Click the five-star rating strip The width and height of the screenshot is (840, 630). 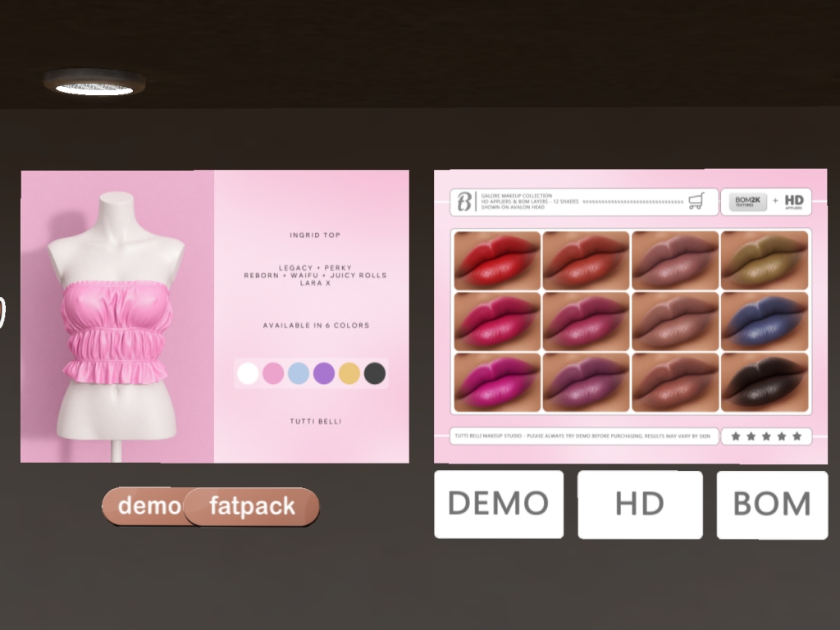click(766, 436)
